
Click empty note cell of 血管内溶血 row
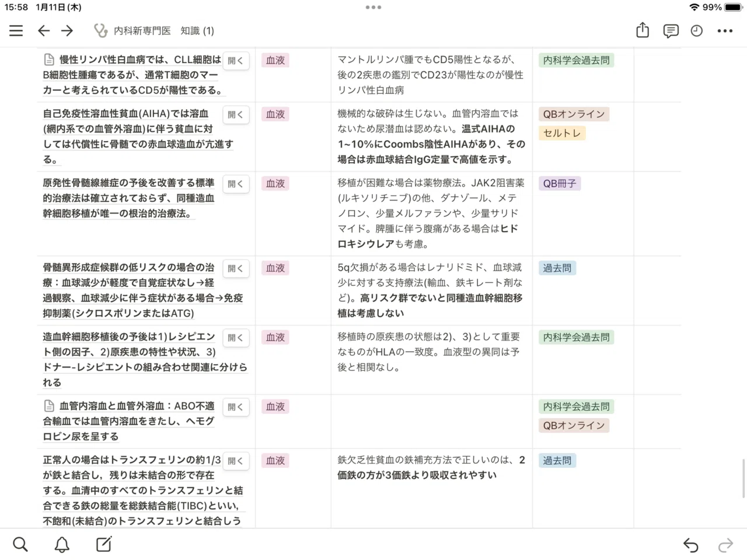(432, 421)
